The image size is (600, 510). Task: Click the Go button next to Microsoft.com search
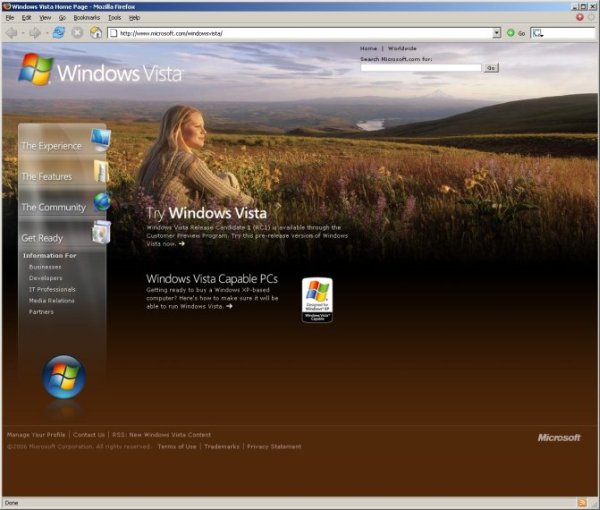point(491,68)
